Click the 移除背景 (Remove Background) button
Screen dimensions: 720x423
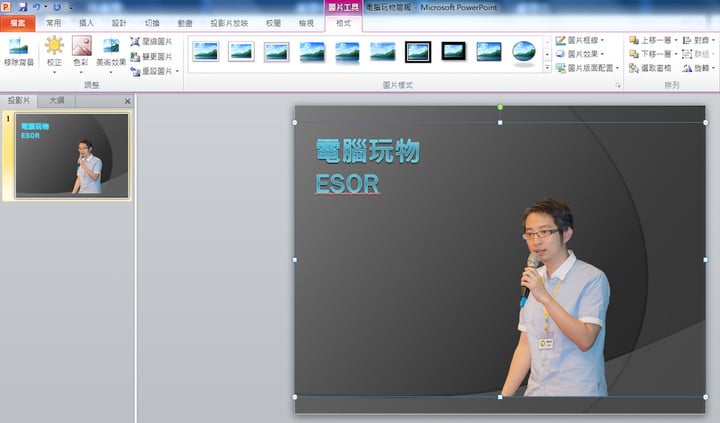[x=18, y=52]
